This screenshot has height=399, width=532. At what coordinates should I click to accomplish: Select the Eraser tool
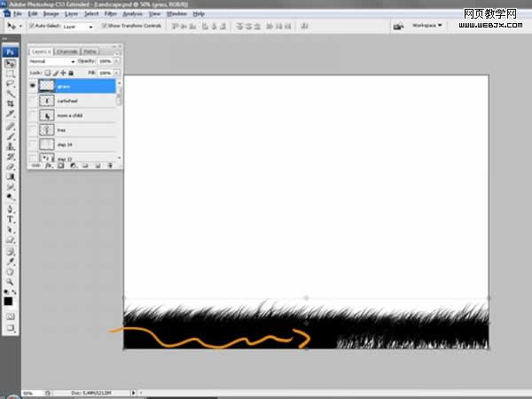[x=10, y=167]
